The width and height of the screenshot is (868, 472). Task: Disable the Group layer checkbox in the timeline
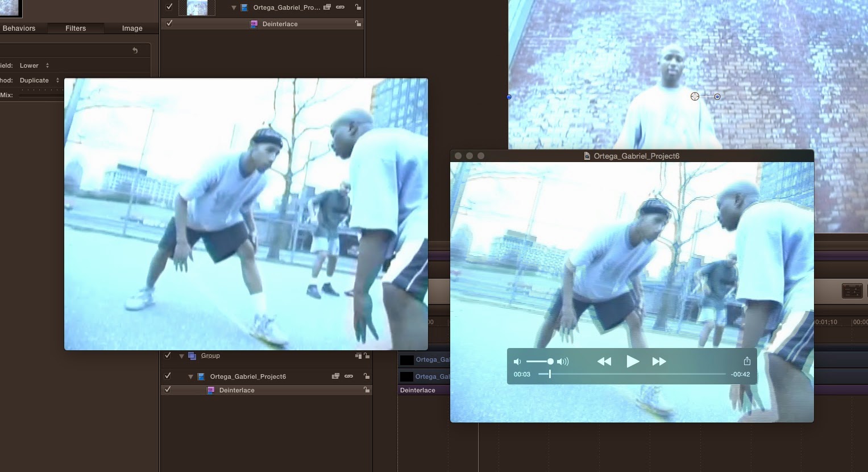pyautogui.click(x=167, y=355)
